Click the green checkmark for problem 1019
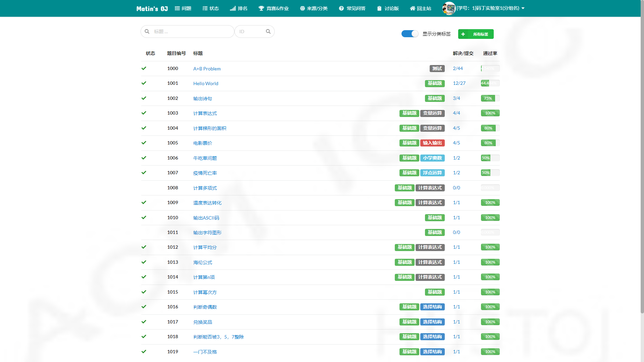This screenshot has width=644, height=362. click(x=144, y=352)
